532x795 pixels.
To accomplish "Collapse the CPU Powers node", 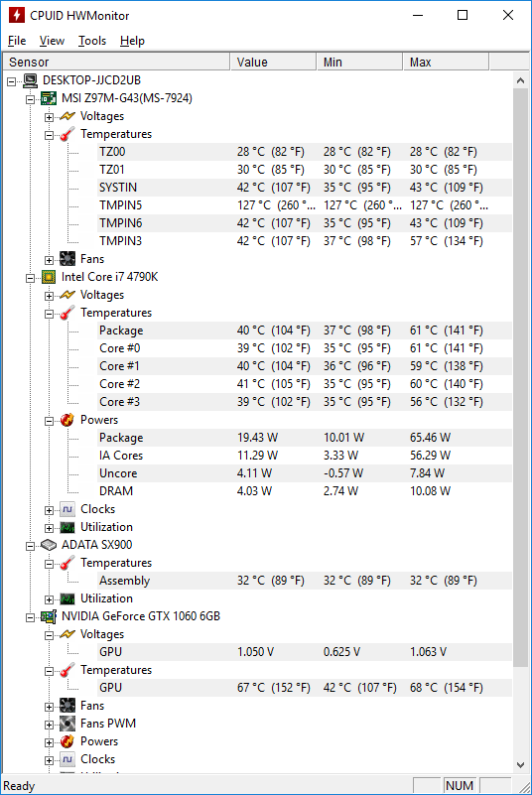I will tap(49, 421).
